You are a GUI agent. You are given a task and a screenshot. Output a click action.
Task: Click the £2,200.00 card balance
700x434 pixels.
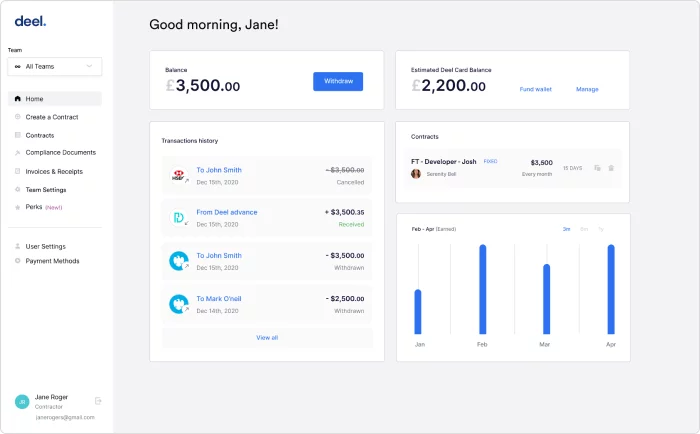tap(448, 85)
